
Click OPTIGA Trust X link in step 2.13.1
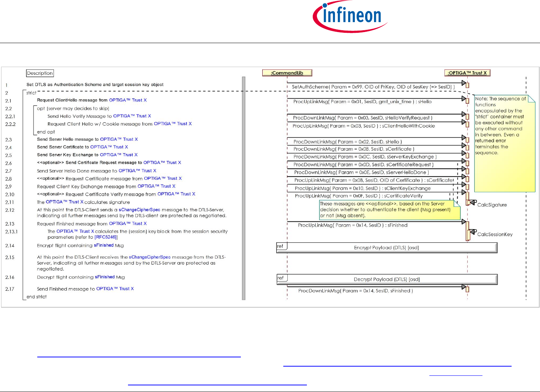[75, 231]
